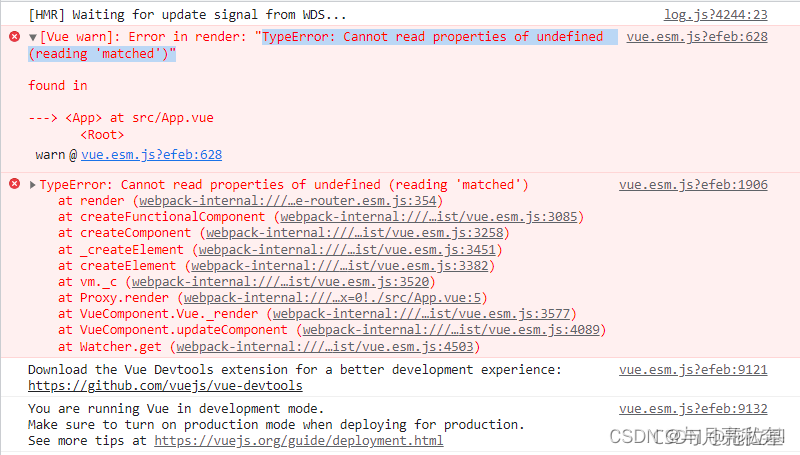Click the HMR Waiting for update signal message
This screenshot has height=455, width=800.
coord(187,15)
